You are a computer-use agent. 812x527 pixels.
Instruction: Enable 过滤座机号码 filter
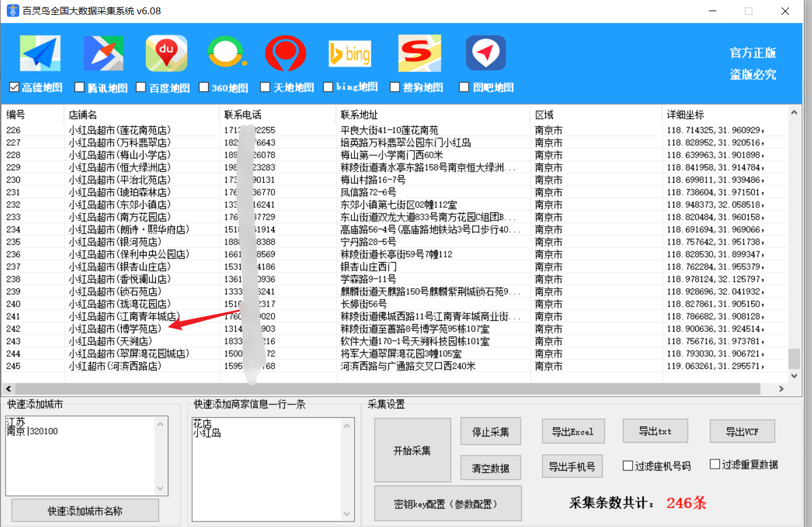pyautogui.click(x=628, y=466)
